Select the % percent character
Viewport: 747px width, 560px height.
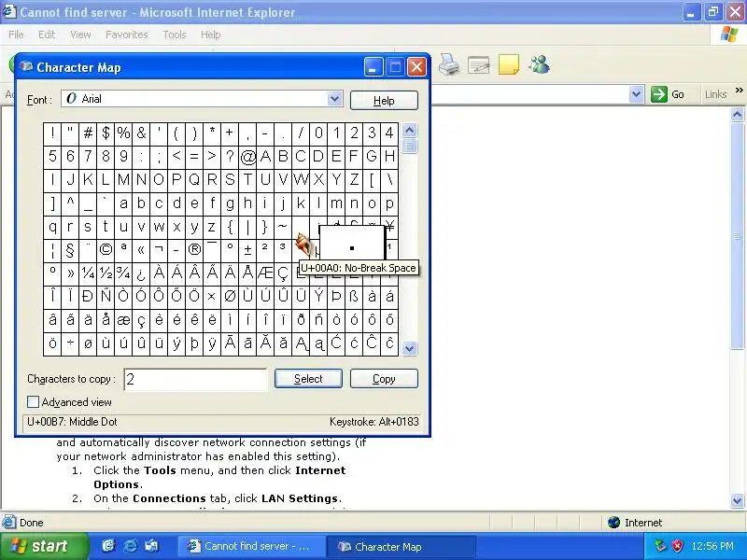coord(123,133)
